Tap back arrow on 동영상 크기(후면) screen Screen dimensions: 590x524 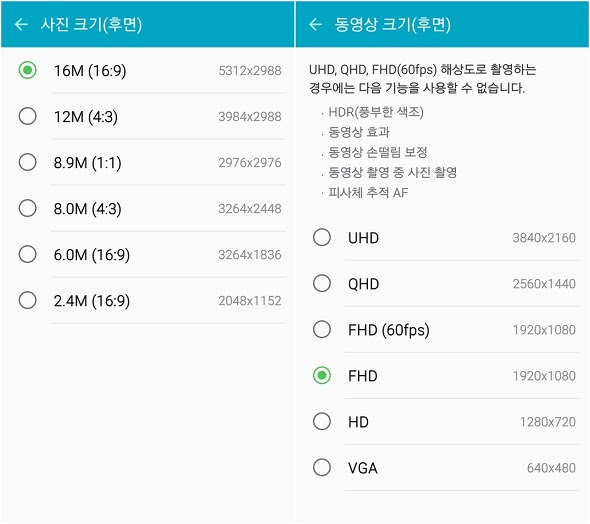(x=315, y=24)
